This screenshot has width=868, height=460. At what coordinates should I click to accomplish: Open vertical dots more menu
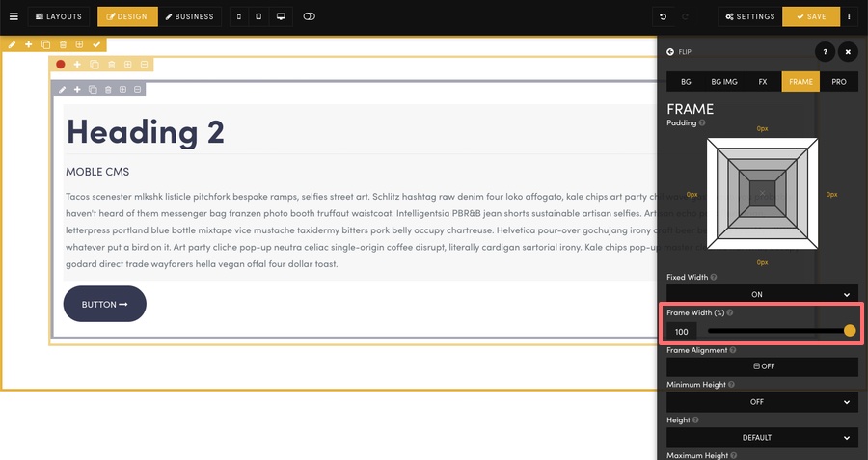coord(849,16)
